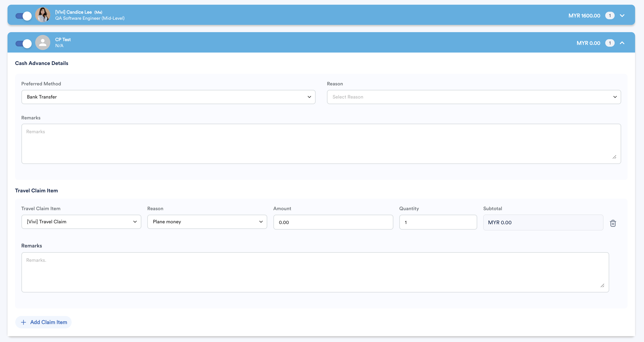Click Candice Lee's profile photo
Viewport: 644px width, 342px height.
click(x=43, y=15)
